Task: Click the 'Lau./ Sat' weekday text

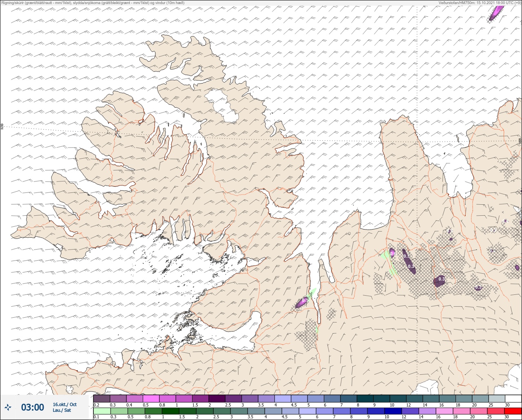Action: (x=62, y=410)
